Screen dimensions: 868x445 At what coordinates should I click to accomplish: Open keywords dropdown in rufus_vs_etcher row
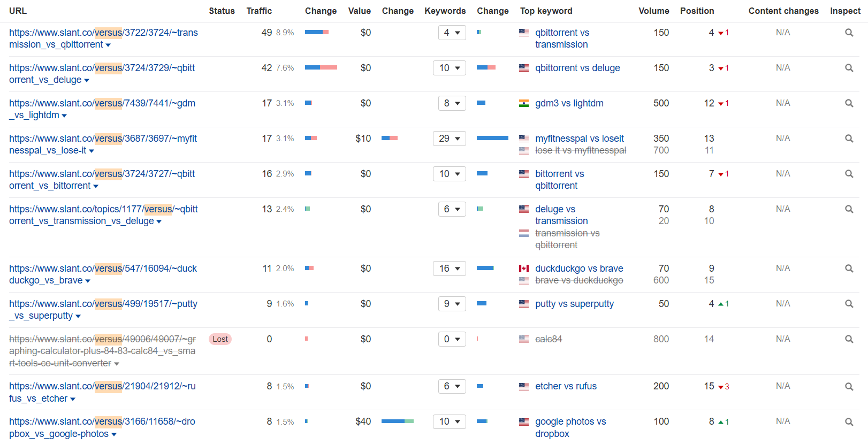[452, 386]
